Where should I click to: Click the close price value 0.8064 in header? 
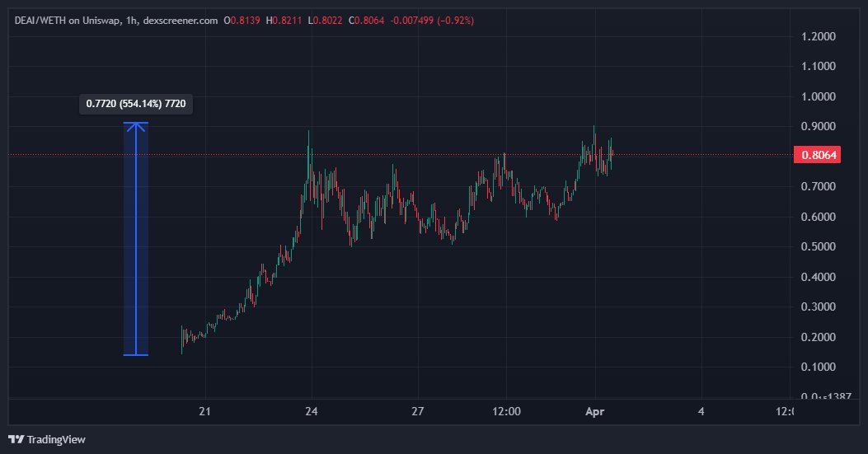[x=369, y=21]
